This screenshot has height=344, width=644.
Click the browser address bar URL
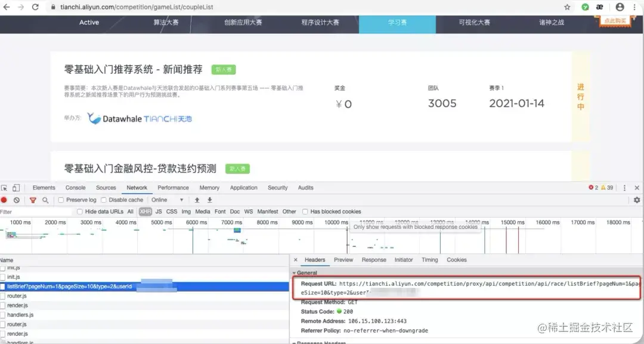click(x=137, y=7)
